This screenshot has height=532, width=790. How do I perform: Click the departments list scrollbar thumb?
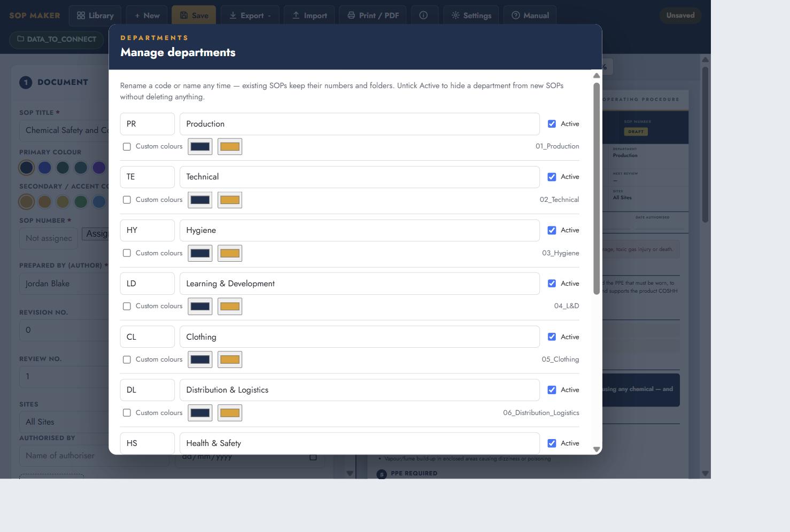[597, 189]
